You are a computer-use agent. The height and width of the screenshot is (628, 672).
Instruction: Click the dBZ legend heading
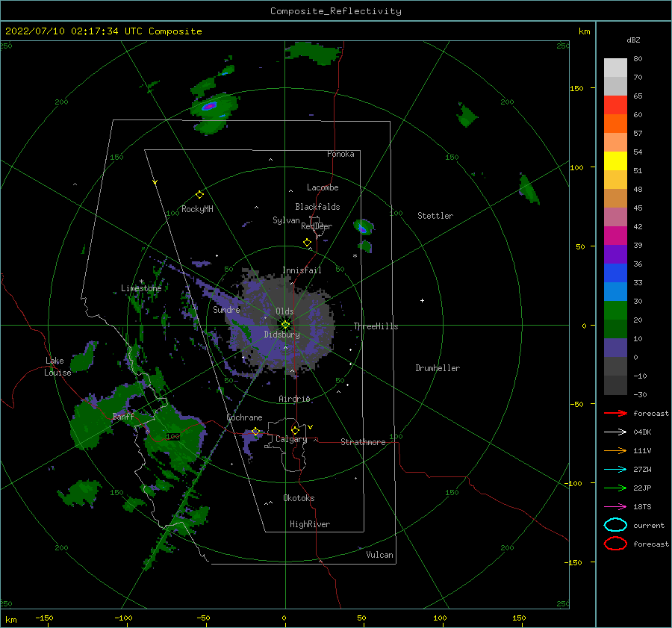click(x=633, y=40)
